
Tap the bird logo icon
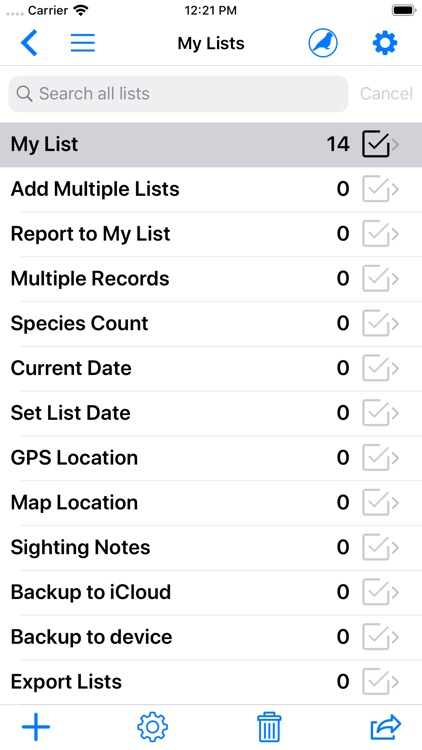pyautogui.click(x=323, y=43)
